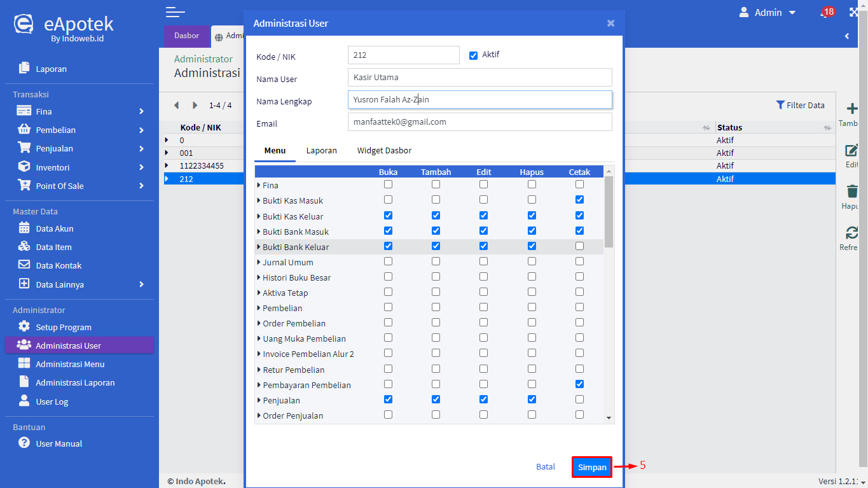Open User Manual help icon

[x=24, y=443]
